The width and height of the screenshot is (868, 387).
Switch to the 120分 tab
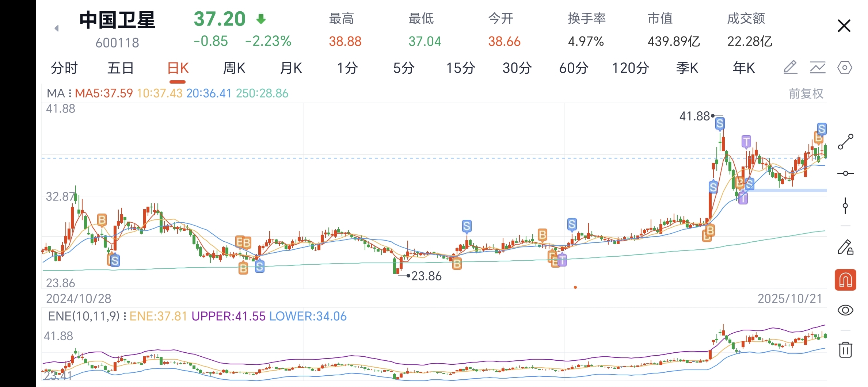630,68
